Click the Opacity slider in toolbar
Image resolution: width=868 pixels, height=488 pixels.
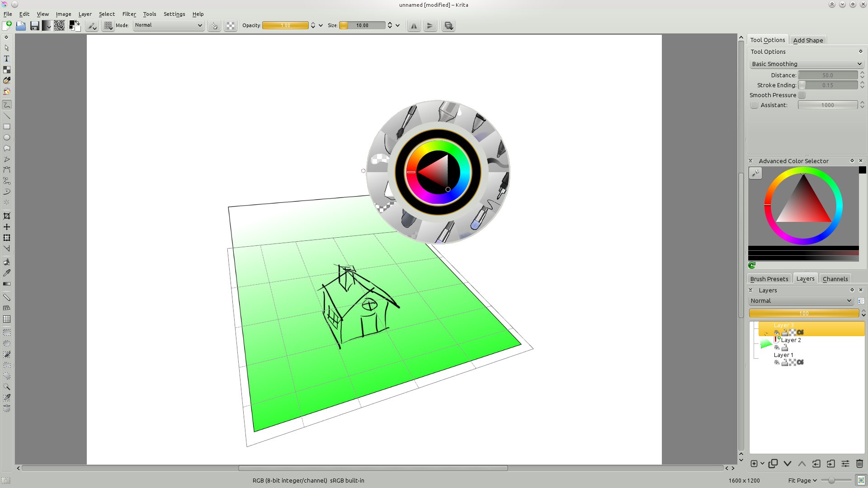pyautogui.click(x=285, y=25)
